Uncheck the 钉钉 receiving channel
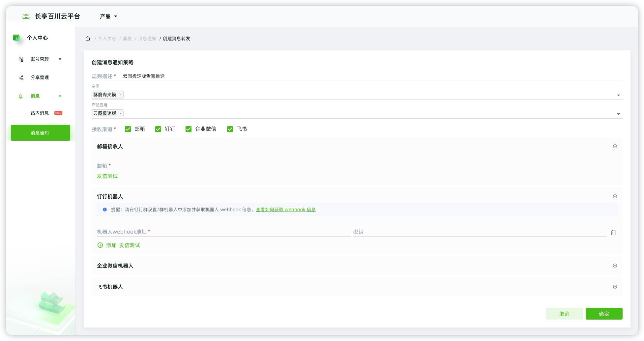This screenshot has height=341, width=644. point(158,129)
